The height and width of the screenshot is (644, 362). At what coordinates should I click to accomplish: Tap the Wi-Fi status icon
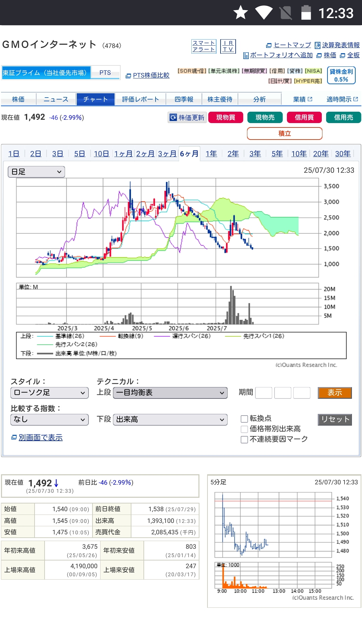[263, 13]
